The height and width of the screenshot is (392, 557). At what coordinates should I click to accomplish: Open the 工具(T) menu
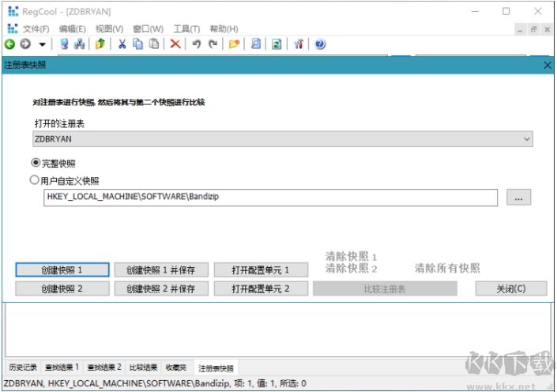click(186, 28)
